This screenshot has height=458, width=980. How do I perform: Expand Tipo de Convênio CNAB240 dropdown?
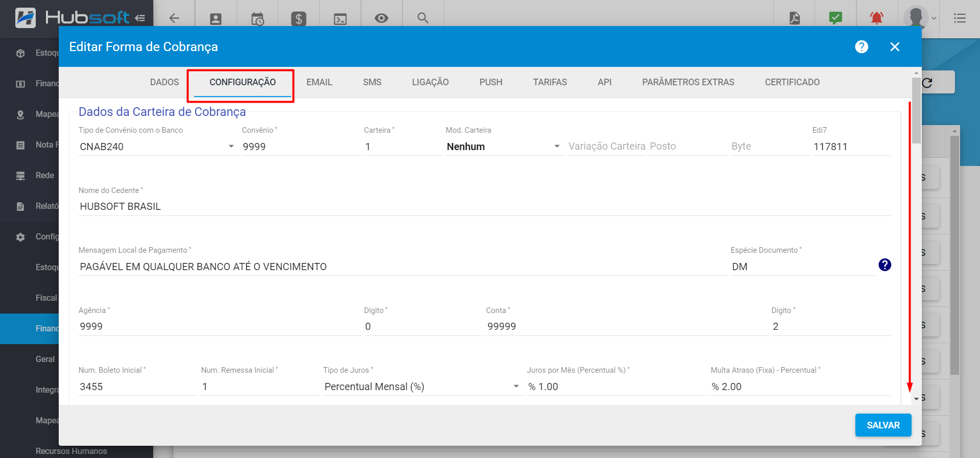(158, 147)
